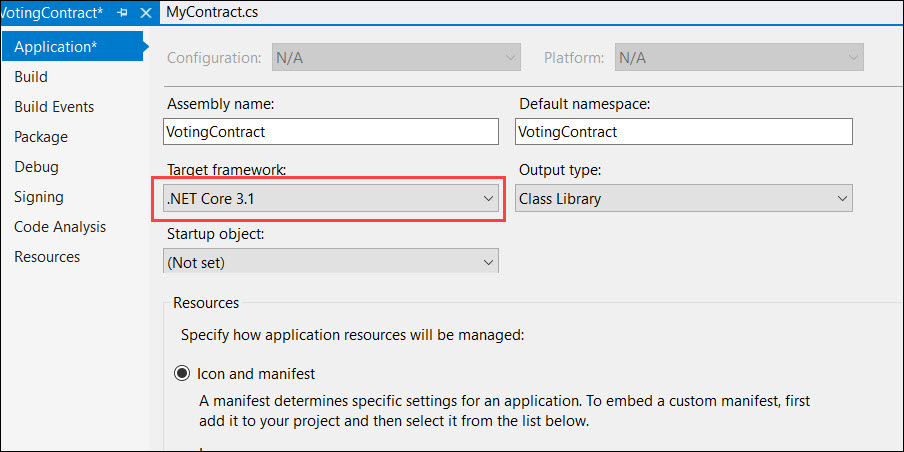The height and width of the screenshot is (452, 904).
Task: Click the disabled Platform dropdown
Action: (x=738, y=58)
